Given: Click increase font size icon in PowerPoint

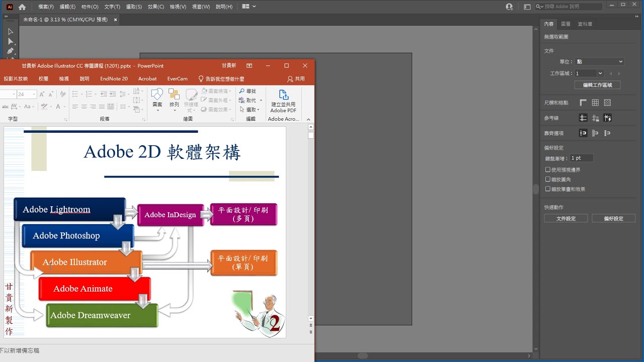Looking at the screenshot, I should tap(42, 94).
